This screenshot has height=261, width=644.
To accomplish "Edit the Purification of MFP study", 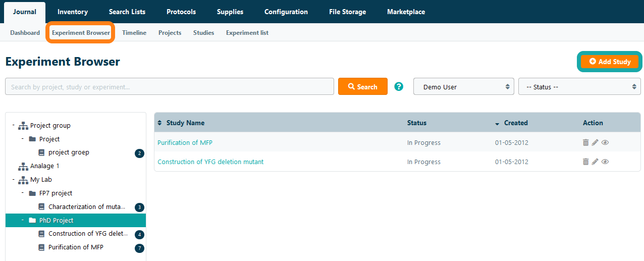I will [595, 143].
